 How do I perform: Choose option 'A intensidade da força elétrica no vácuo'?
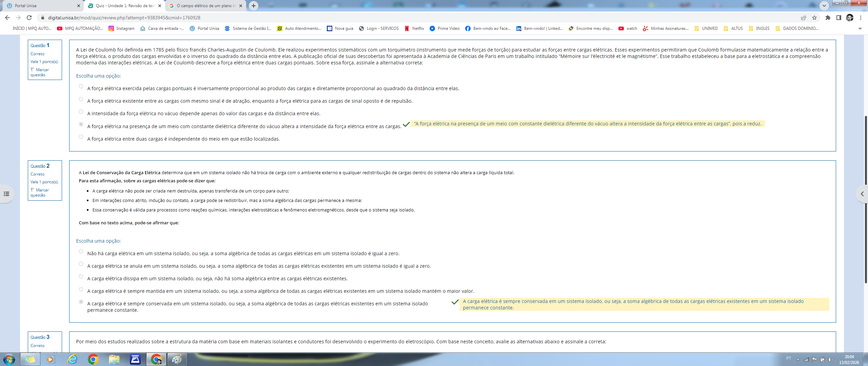tap(81, 112)
